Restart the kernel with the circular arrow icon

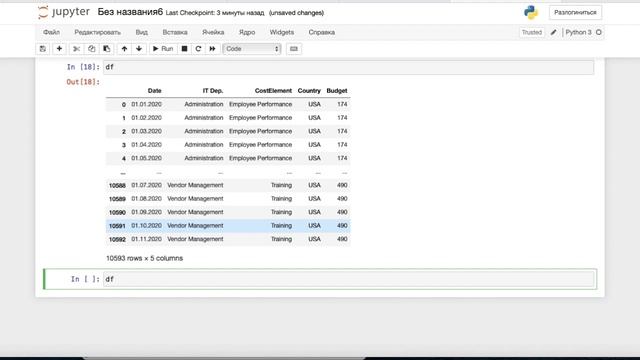click(x=198, y=49)
